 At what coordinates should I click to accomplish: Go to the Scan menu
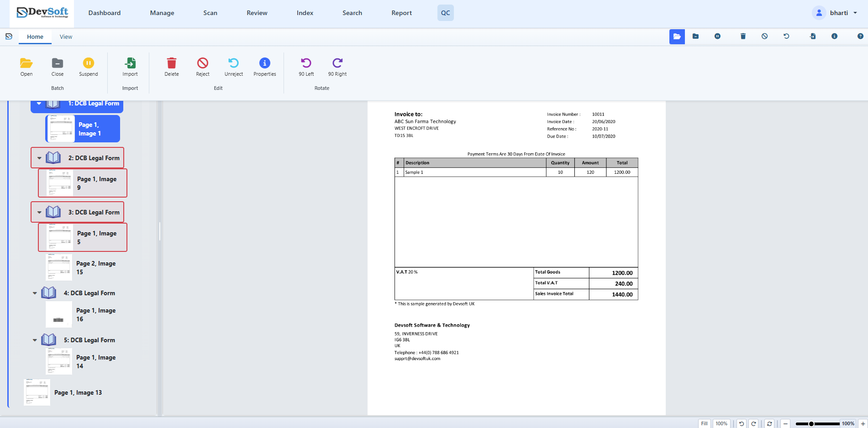[210, 13]
